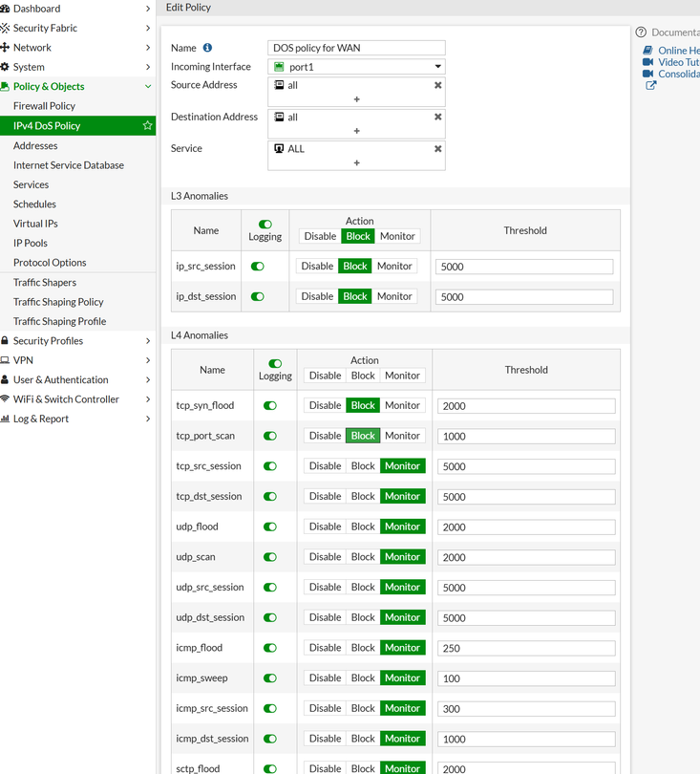Click the tcp_port_scan threshold field
Image resolution: width=700 pixels, height=774 pixels.
pos(525,436)
